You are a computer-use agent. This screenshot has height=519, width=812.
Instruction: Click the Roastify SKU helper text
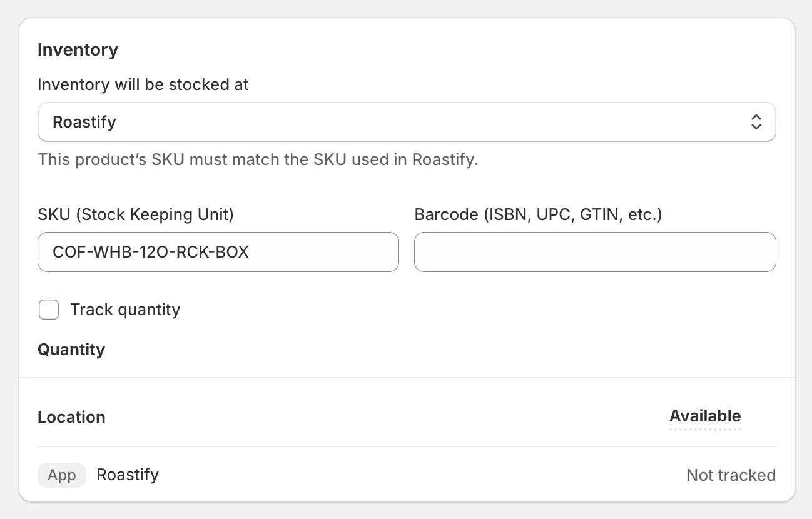[258, 159]
